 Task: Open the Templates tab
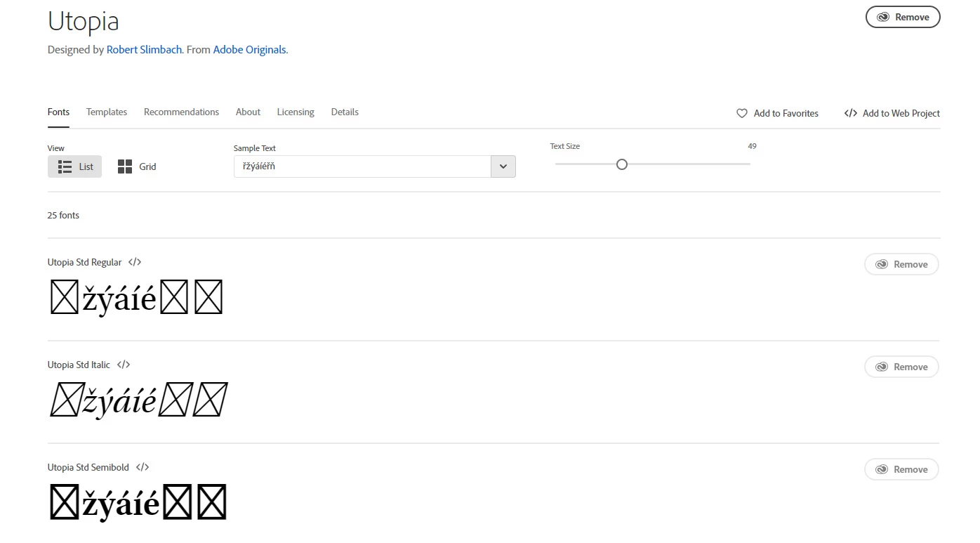107,112
